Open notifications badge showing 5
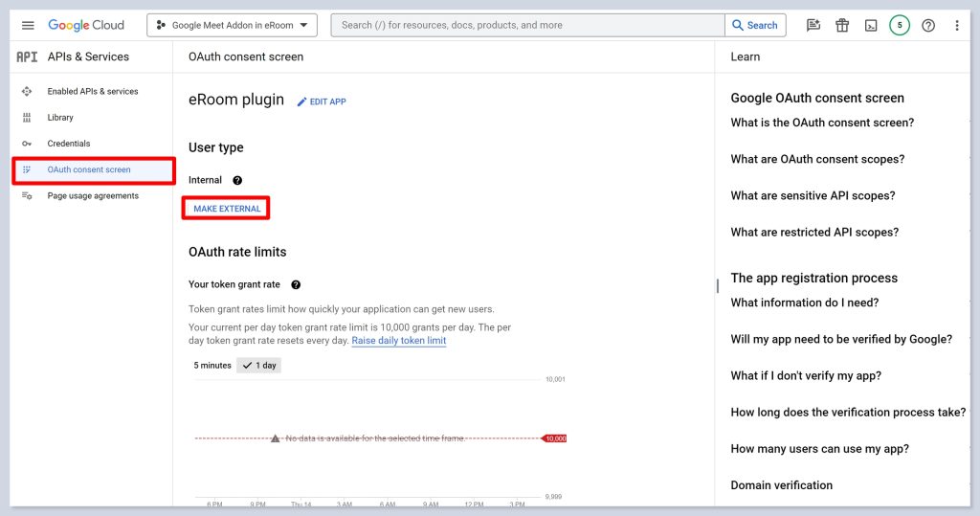 pyautogui.click(x=900, y=26)
